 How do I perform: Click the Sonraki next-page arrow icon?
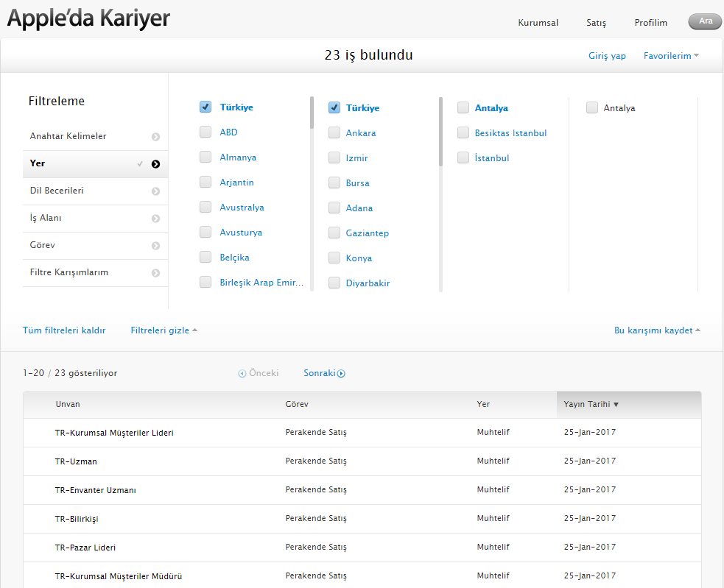pyautogui.click(x=341, y=373)
